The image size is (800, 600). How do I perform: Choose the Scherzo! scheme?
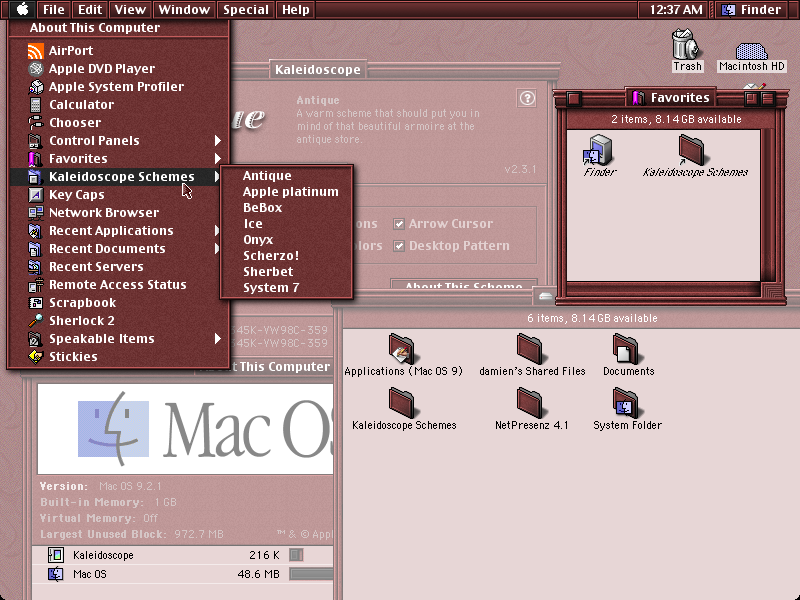pyautogui.click(x=286, y=256)
